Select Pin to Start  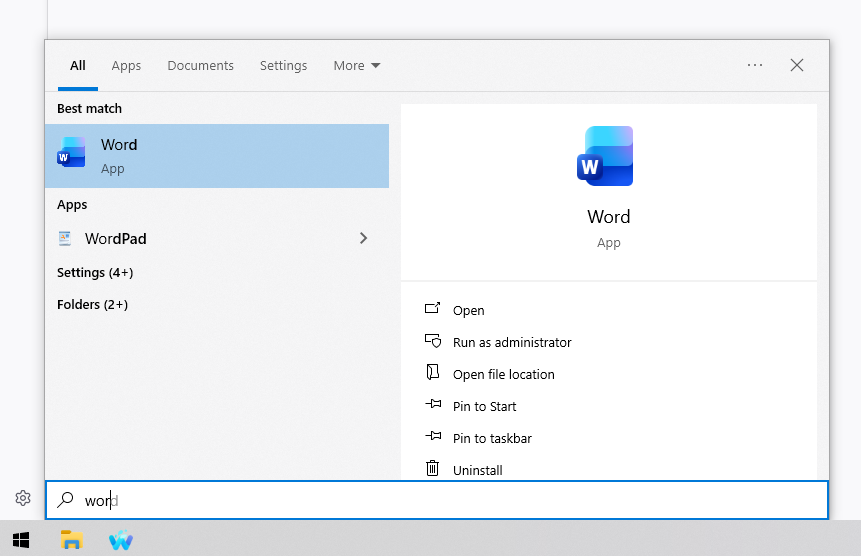pyautogui.click(x=484, y=406)
